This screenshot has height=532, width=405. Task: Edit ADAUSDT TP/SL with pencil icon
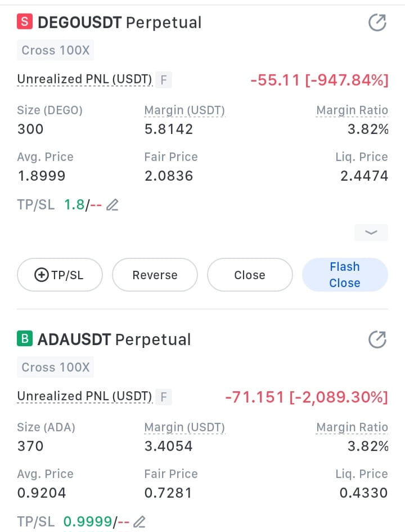[x=139, y=521]
